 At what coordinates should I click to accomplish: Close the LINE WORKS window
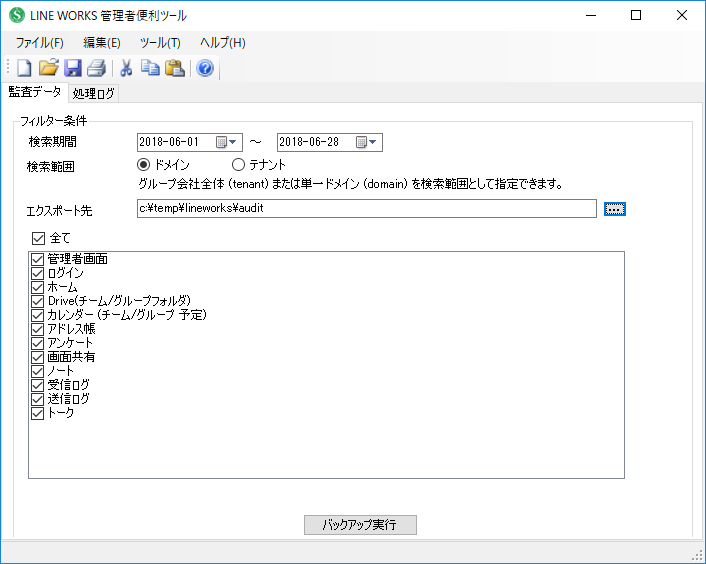pos(682,15)
